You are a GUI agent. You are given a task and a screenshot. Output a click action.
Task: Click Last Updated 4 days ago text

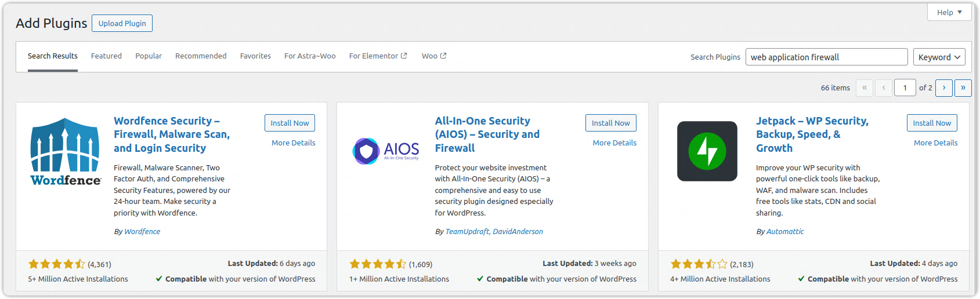(914, 263)
